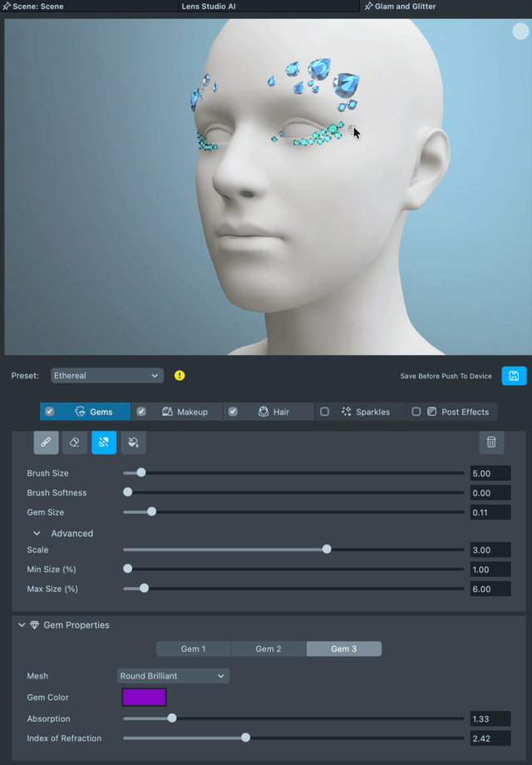
Task: Enable the Sparkles checkbox
Action: tap(325, 412)
